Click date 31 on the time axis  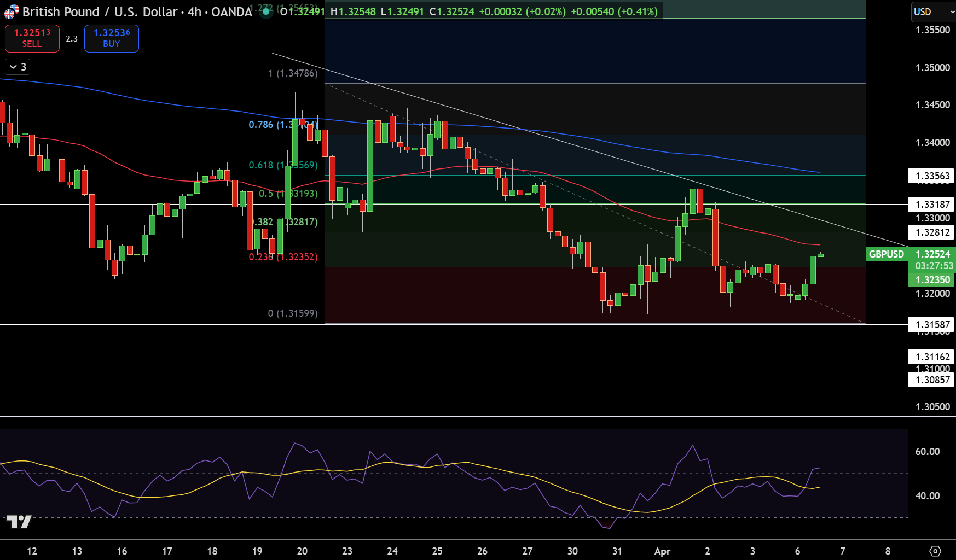617,551
